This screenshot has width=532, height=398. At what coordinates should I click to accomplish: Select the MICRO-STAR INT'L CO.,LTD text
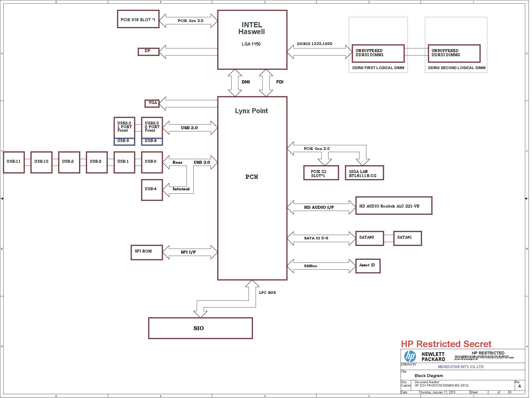pyautogui.click(x=461, y=367)
